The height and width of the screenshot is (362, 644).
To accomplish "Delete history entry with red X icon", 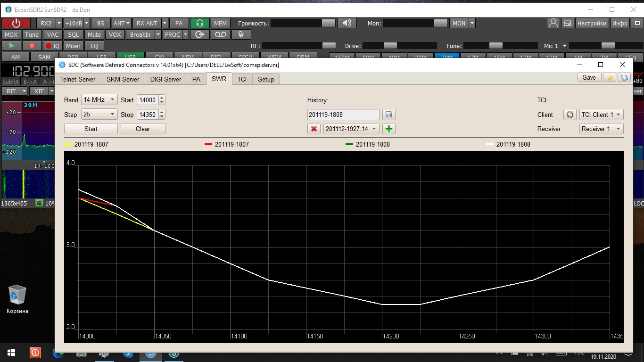I will click(x=314, y=129).
